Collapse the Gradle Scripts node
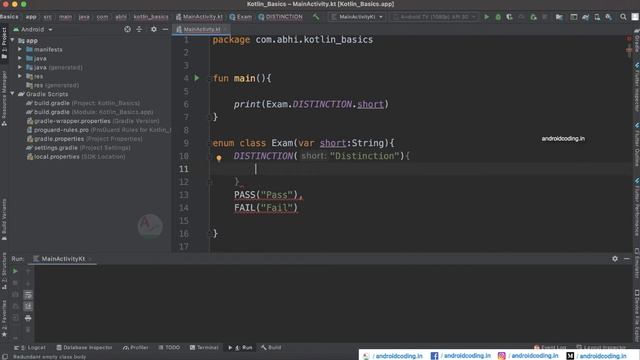Image resolution: width=640 pixels, height=360 pixels. click(13, 94)
